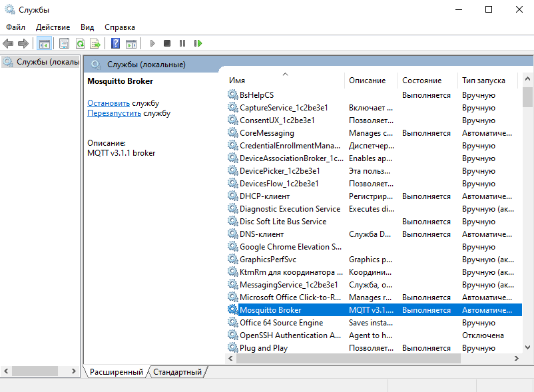534x392 pixels.
Task: Click the Остановить service link
Action: [109, 103]
